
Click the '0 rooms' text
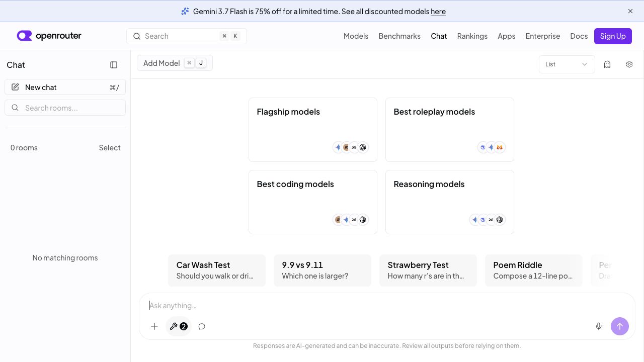click(x=24, y=148)
